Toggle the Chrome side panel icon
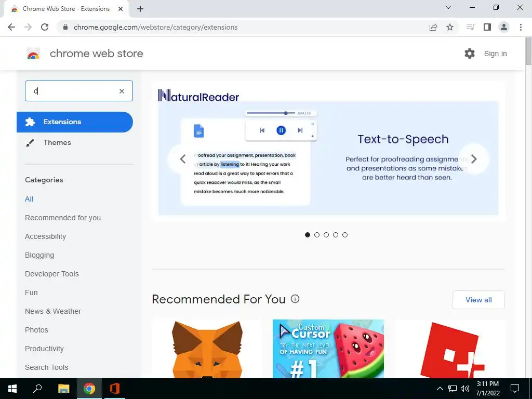Image resolution: width=532 pixels, height=399 pixels. click(487, 27)
